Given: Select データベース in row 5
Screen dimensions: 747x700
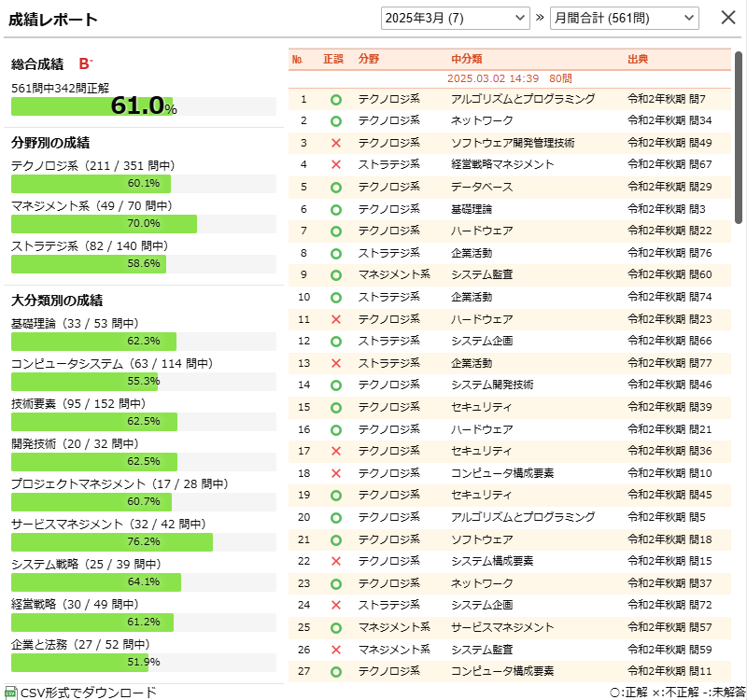Looking at the screenshot, I should (482, 187).
